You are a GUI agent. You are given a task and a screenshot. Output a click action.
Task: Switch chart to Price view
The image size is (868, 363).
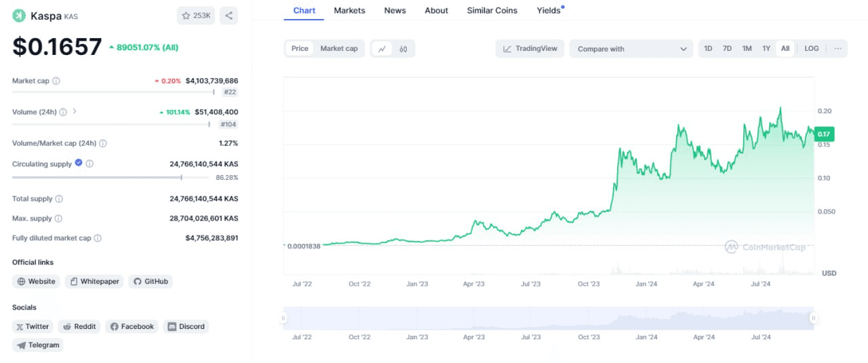(300, 49)
